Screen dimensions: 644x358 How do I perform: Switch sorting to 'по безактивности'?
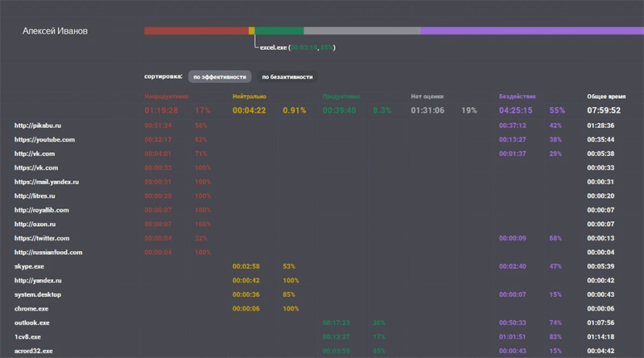[287, 76]
